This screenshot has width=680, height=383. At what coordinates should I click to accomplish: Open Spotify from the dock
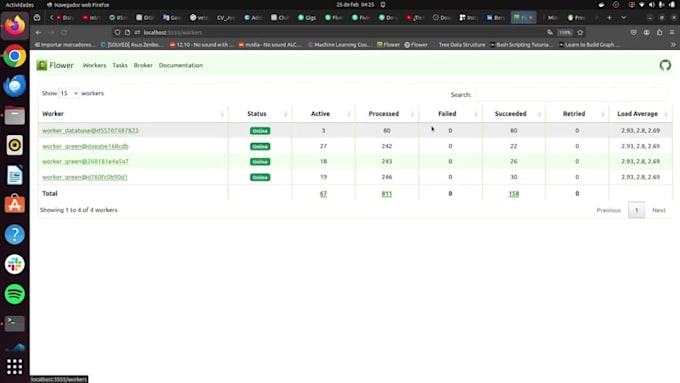click(x=15, y=294)
